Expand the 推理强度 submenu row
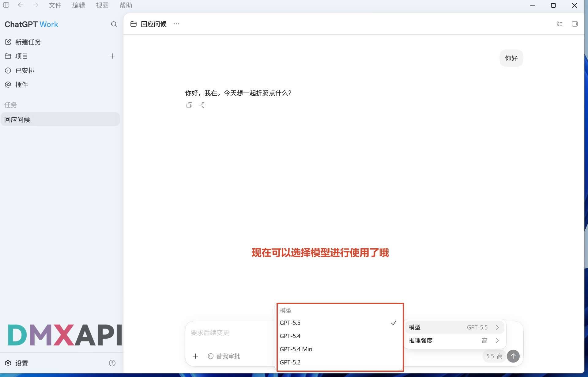588x377 pixels. pos(455,341)
